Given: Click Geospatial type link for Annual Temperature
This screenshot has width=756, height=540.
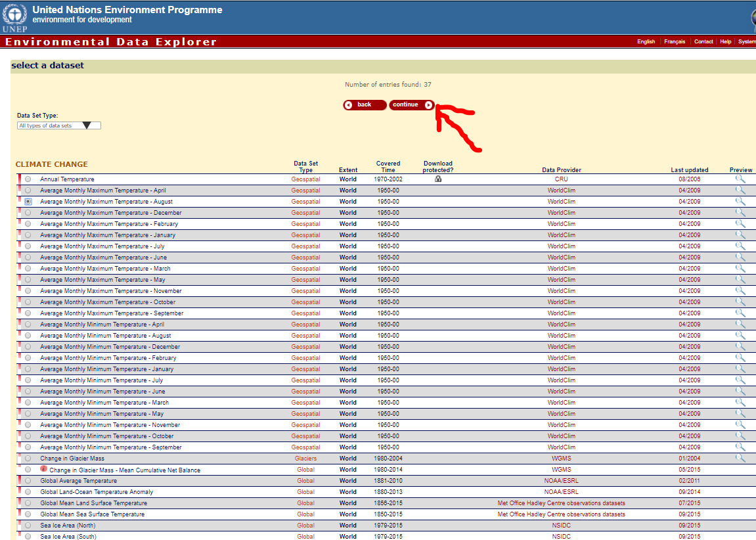Looking at the screenshot, I should point(305,179).
